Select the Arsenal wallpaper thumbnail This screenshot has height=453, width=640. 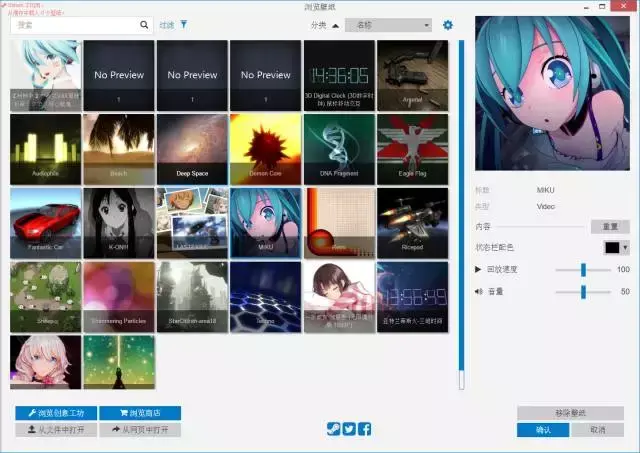tap(413, 76)
